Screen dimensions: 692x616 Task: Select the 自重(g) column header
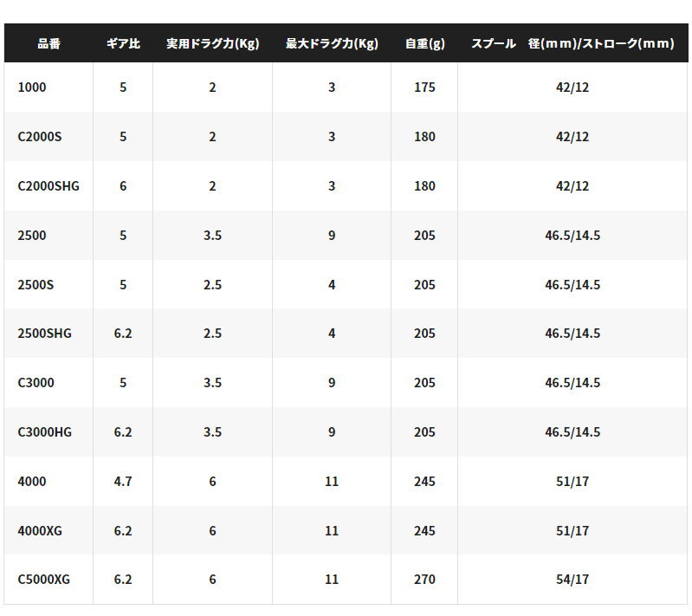425,43
